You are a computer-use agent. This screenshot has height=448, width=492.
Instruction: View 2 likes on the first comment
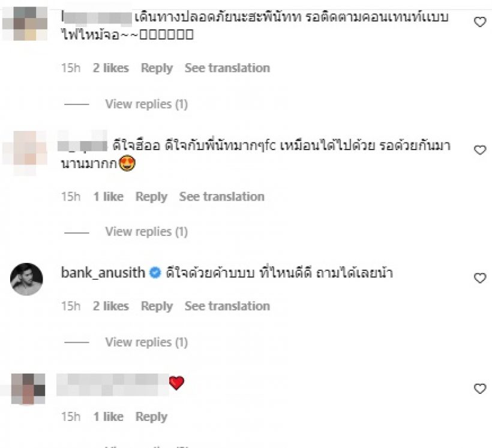coord(111,68)
